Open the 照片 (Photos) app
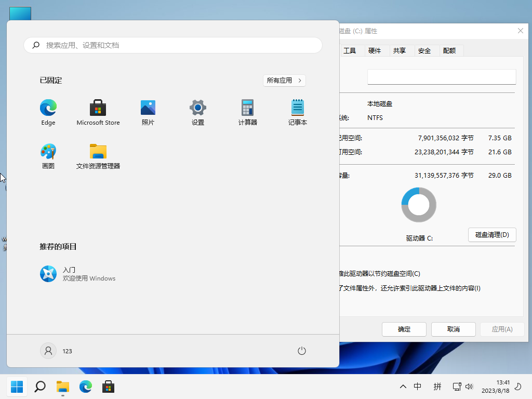 pos(148,112)
